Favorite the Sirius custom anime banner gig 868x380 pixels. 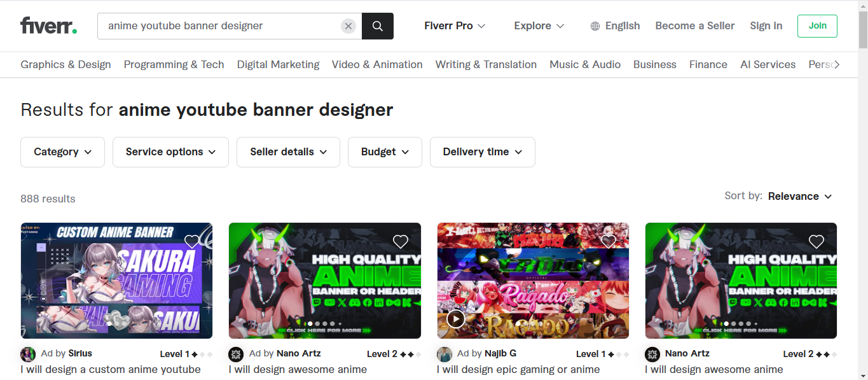pyautogui.click(x=192, y=241)
